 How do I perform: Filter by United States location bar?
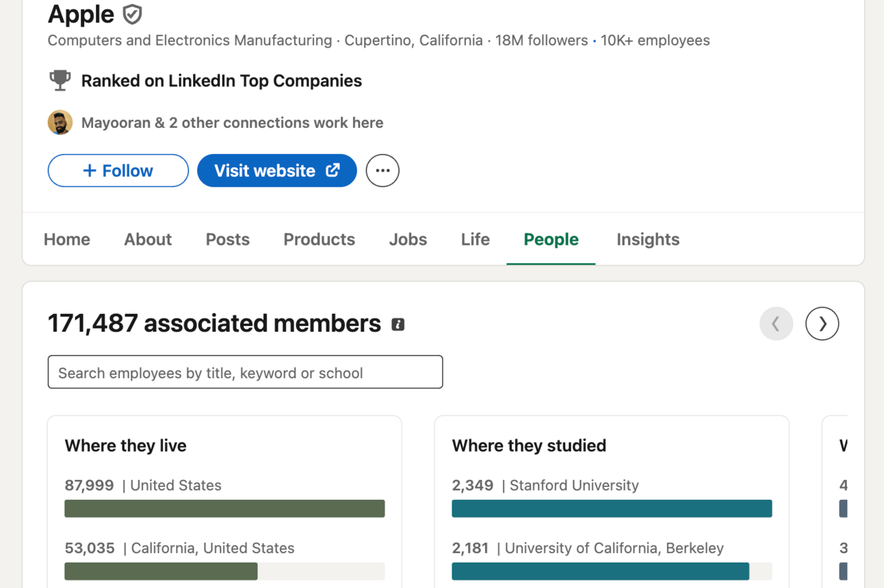[x=224, y=508]
